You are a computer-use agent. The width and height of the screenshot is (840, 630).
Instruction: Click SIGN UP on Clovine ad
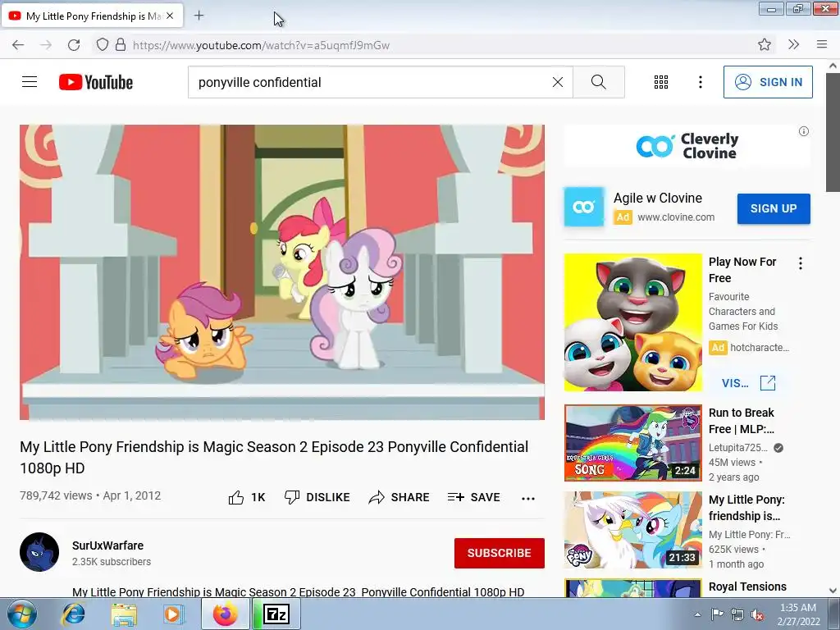click(774, 208)
